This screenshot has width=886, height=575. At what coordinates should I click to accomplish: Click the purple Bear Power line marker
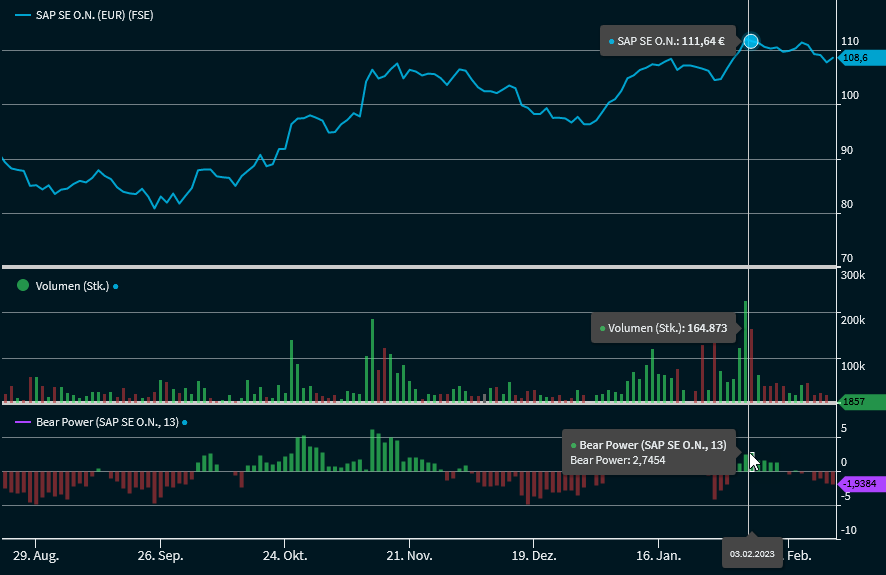coord(23,423)
